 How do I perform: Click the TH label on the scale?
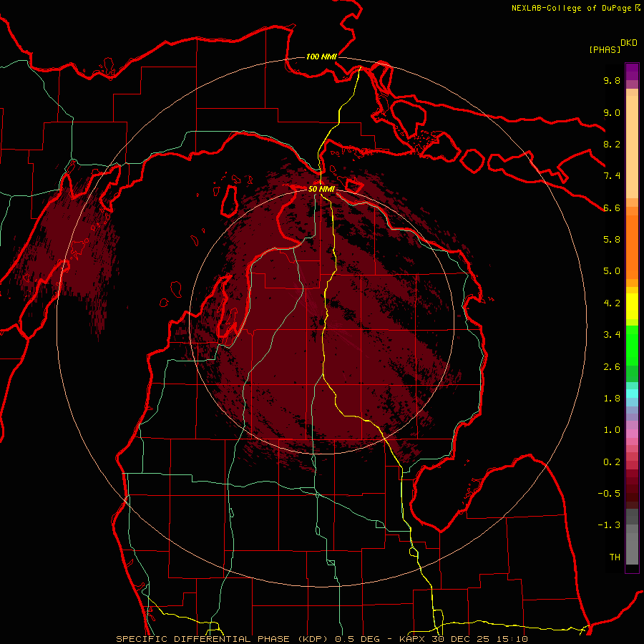[615, 557]
